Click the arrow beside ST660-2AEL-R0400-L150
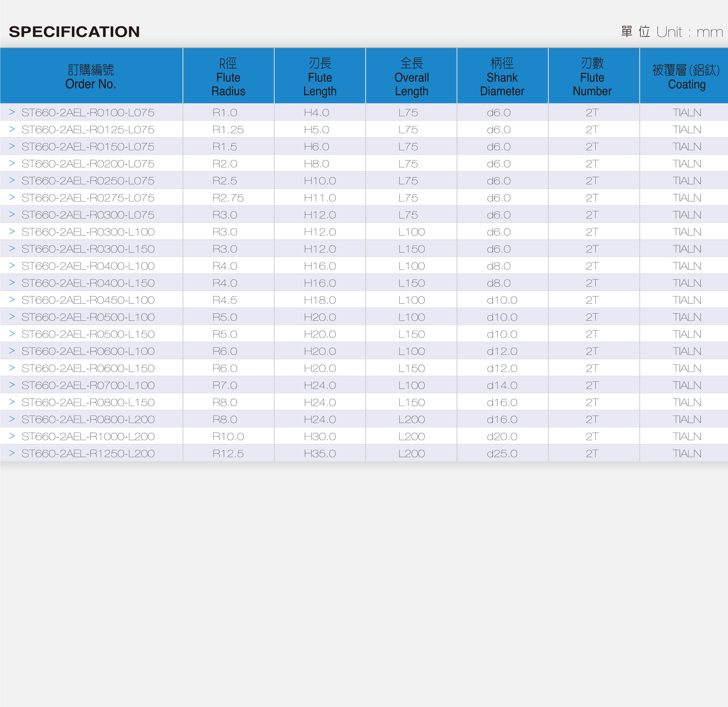The height and width of the screenshot is (707, 728). coord(12,283)
